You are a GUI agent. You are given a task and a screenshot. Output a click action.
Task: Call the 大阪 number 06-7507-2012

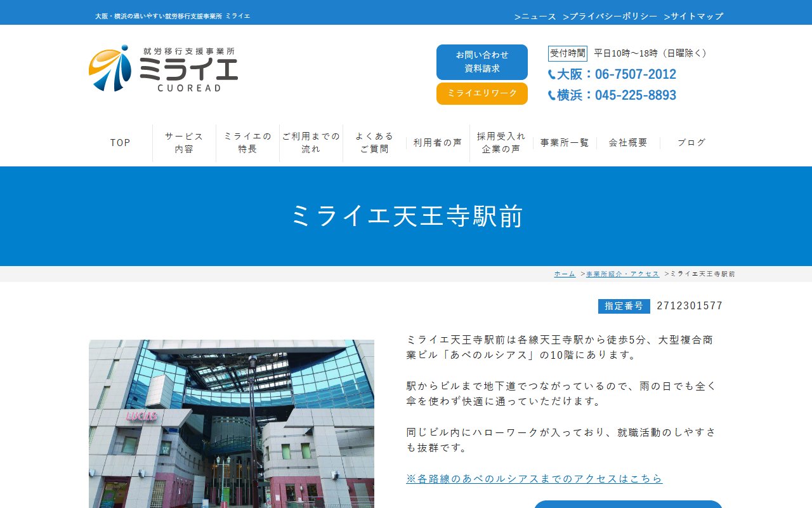(617, 74)
